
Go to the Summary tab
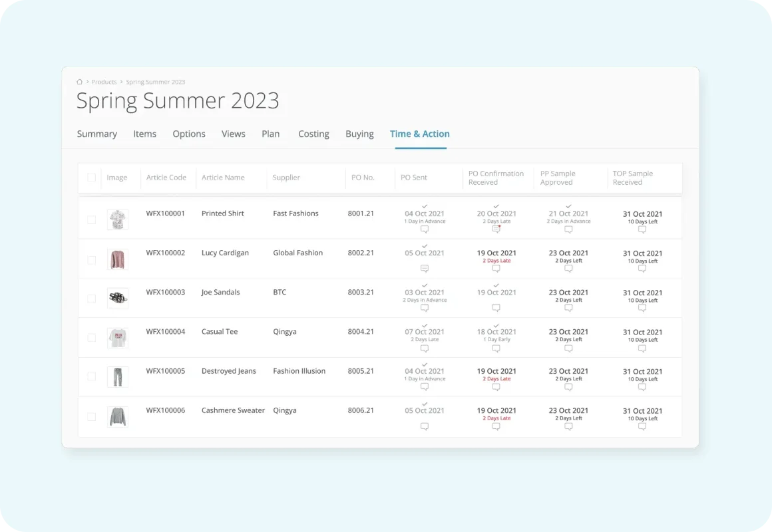97,134
